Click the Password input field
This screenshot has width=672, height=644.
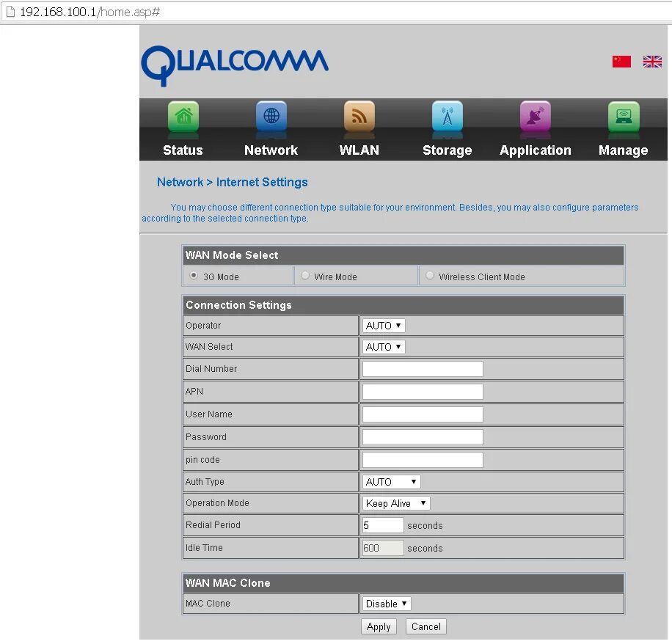click(423, 437)
